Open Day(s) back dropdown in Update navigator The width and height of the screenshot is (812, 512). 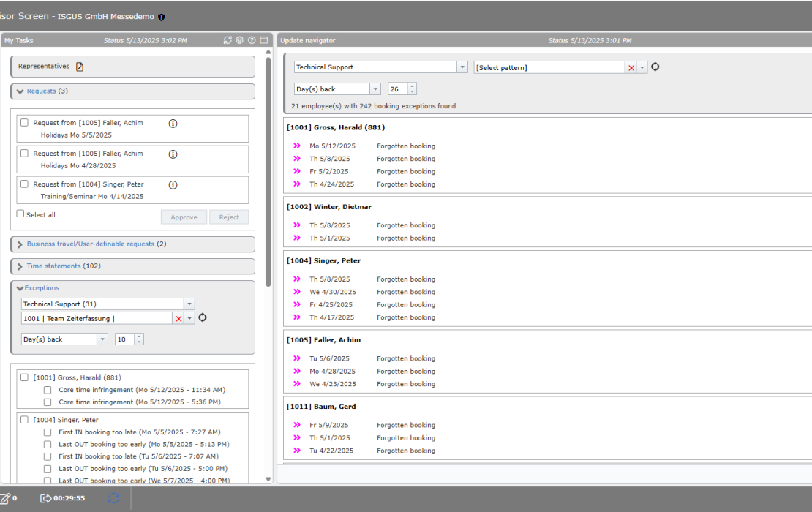coord(375,89)
